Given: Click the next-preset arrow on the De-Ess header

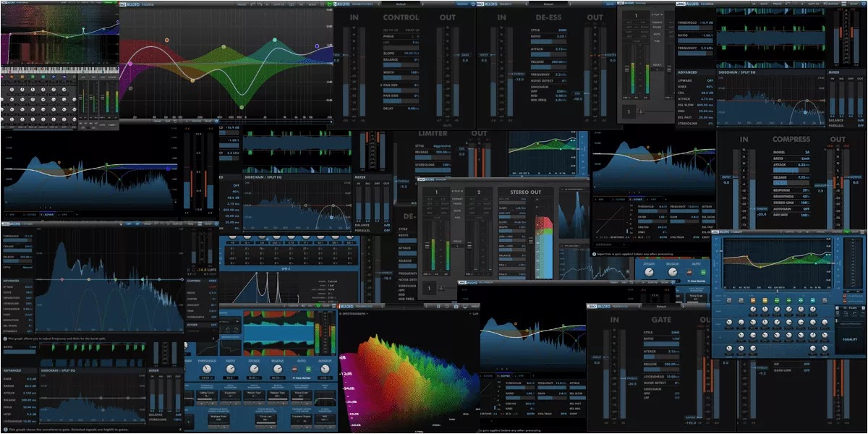Looking at the screenshot, I should pyautogui.click(x=569, y=4).
